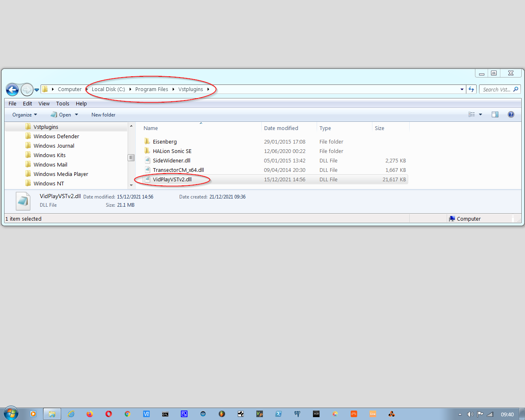Click the New folder button

pyautogui.click(x=103, y=115)
